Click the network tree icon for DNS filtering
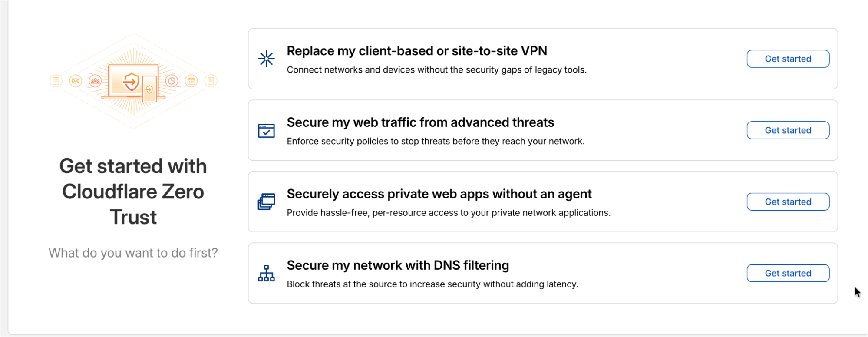 [267, 273]
